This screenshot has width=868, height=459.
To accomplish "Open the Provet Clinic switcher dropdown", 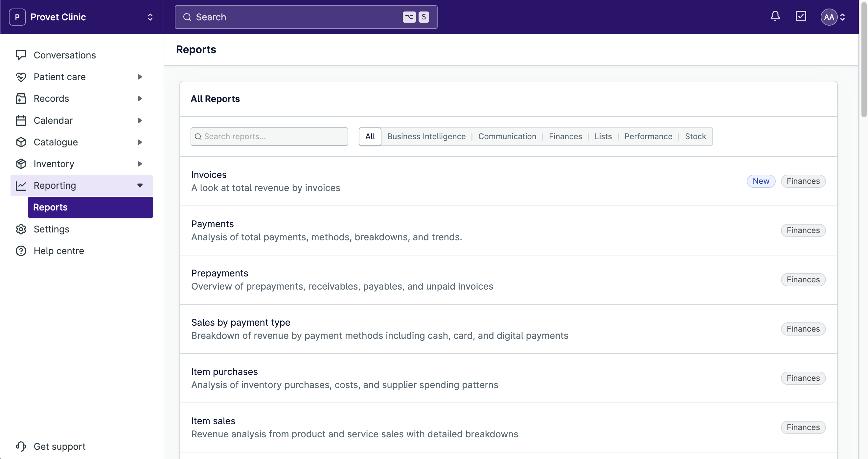I will click(150, 17).
